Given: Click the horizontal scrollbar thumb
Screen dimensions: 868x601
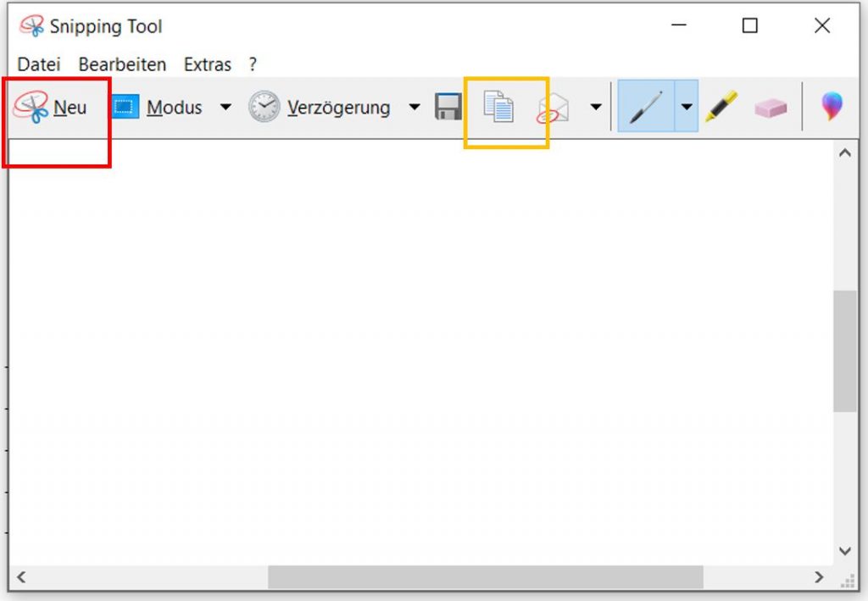Looking at the screenshot, I should coord(486,577).
